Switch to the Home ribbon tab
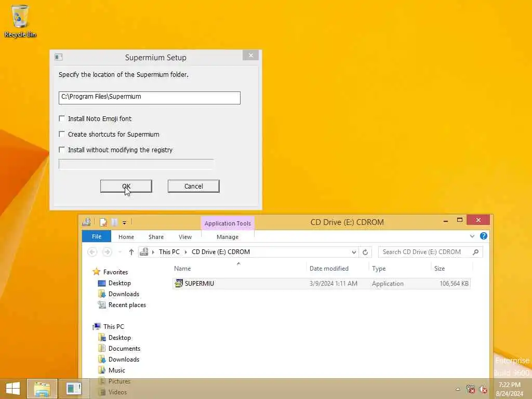Viewport: 532px width, 399px height. [126, 237]
